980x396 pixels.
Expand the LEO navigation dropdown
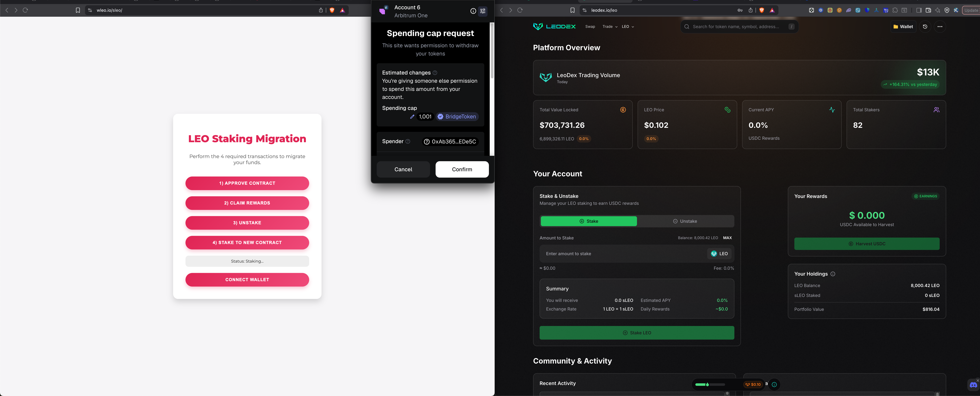point(627,27)
